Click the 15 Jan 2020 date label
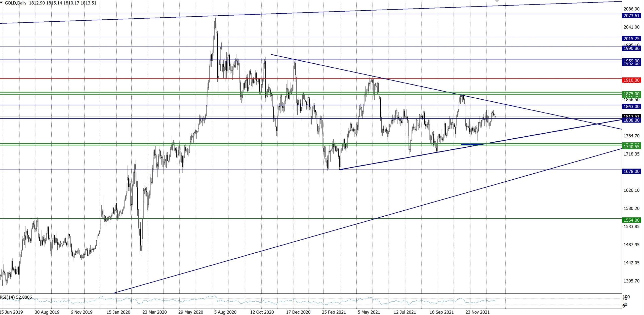Viewport: 644px width, 315px height. (x=118, y=312)
